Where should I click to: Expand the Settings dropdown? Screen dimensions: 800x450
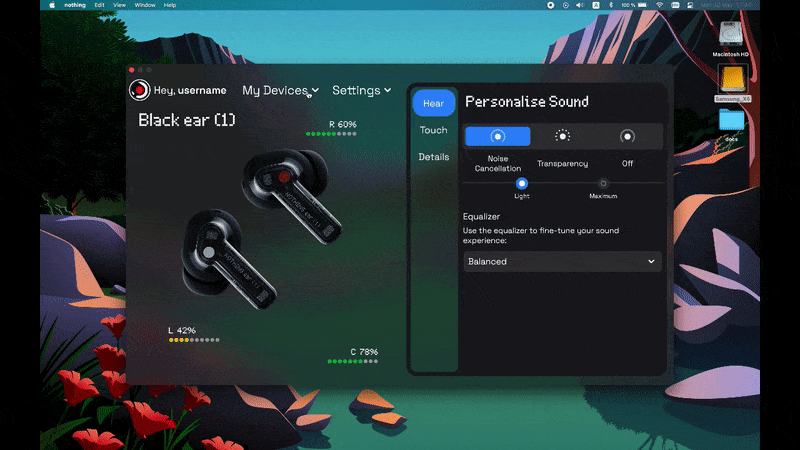pos(361,90)
